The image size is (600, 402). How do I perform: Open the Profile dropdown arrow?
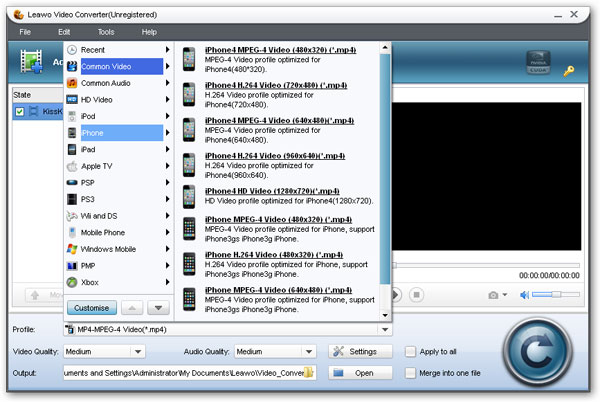[x=385, y=329]
